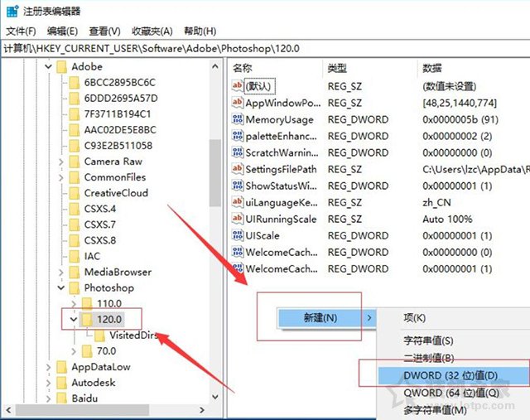The image size is (530, 420).
Task: Expand the Camera Raw node
Action: [61, 162]
